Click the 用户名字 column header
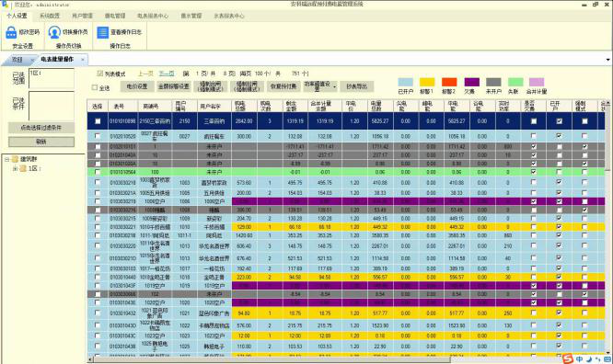This screenshot has height=364, width=613. (214, 106)
